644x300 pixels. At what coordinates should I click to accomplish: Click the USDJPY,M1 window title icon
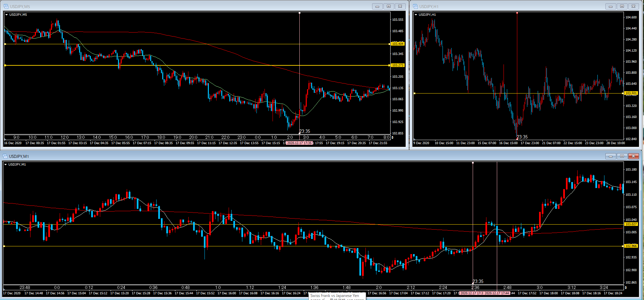point(5,156)
